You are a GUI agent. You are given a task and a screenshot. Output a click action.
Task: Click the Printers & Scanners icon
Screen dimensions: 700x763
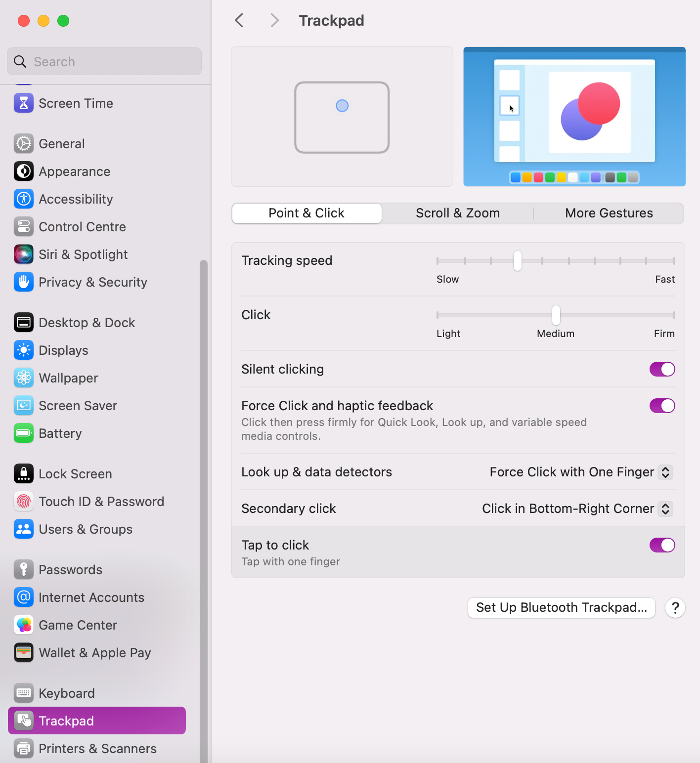point(23,748)
